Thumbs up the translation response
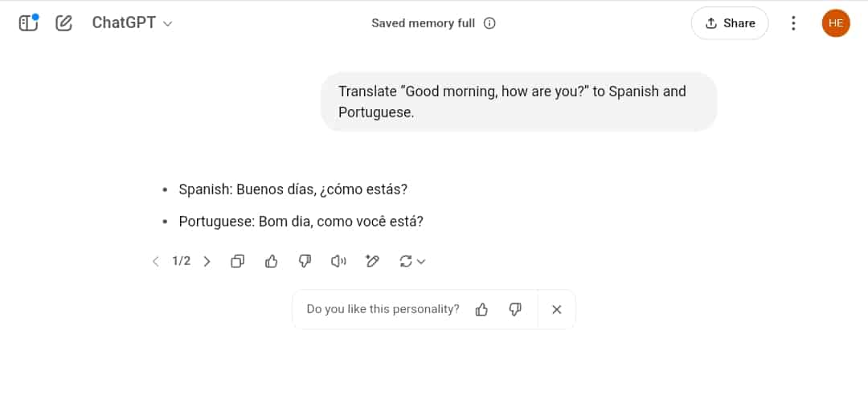 point(272,262)
